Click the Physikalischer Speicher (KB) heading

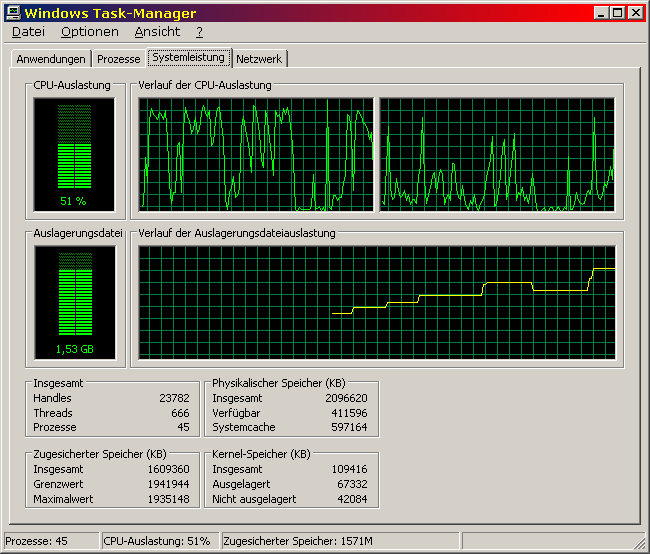pos(279,383)
